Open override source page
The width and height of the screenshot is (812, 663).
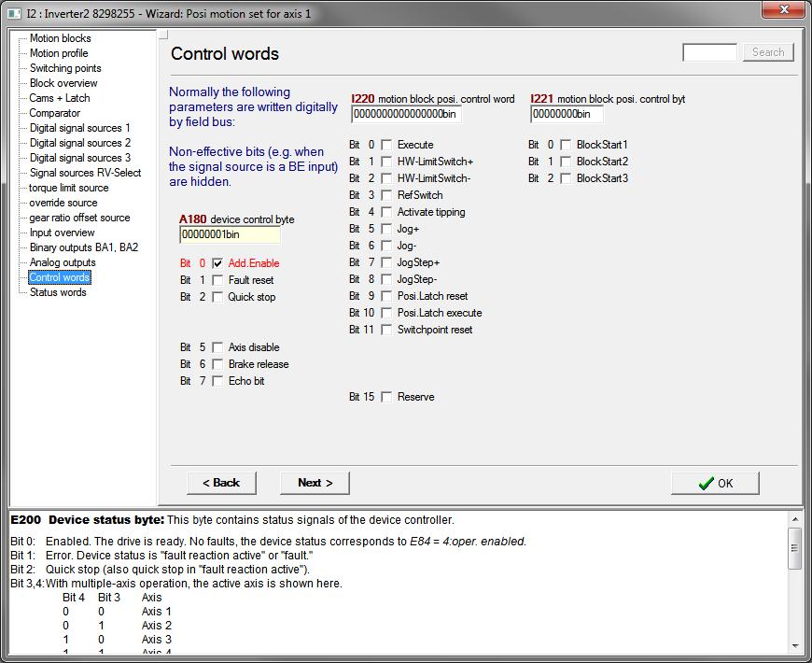[63, 203]
